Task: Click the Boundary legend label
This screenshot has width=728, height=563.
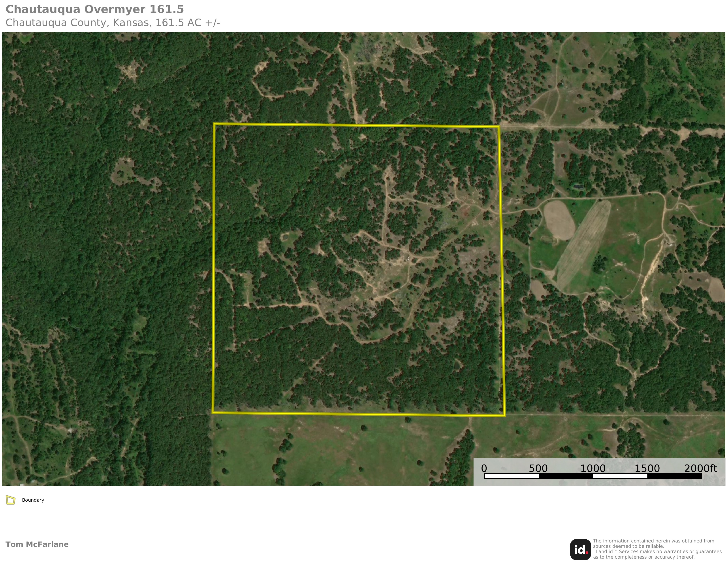Action: [33, 500]
